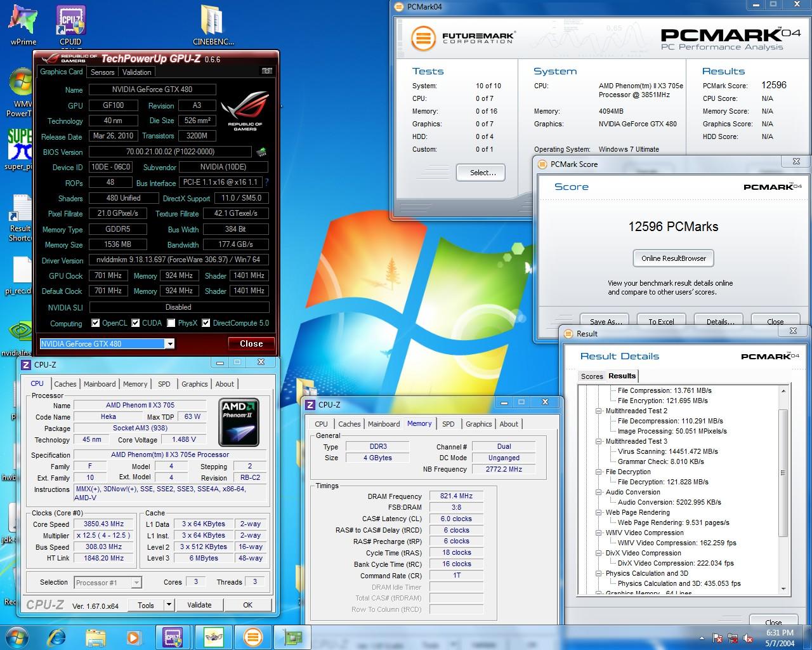Screen dimensions: 812x650
Task: Switch to GPU-Z taskbar button
Action: 292,637
